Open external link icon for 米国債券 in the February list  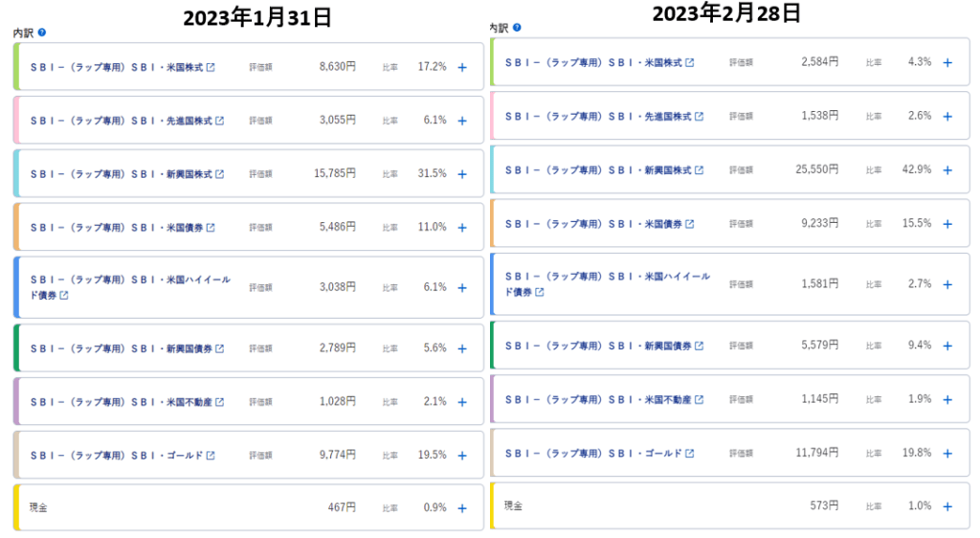click(x=690, y=224)
